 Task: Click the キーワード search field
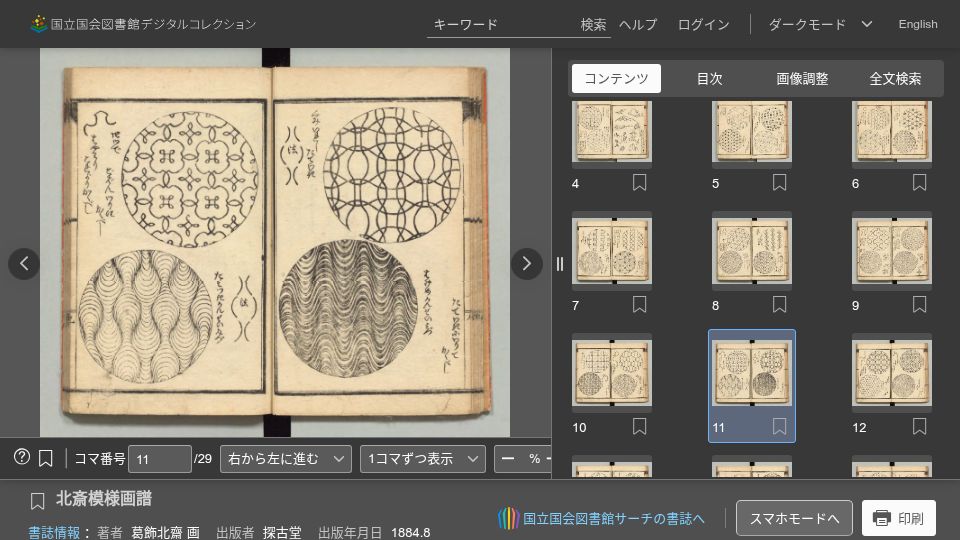502,24
